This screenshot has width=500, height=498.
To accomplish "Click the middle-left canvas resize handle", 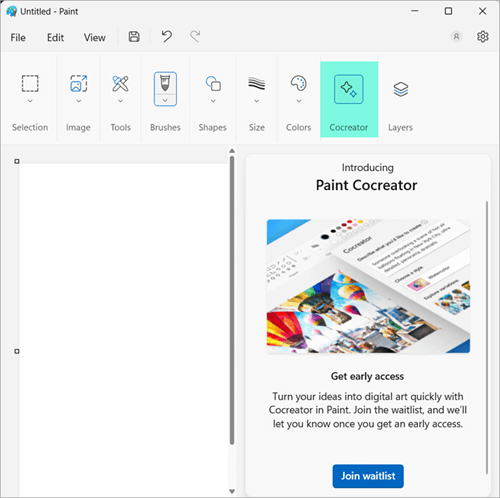I will 17,351.
